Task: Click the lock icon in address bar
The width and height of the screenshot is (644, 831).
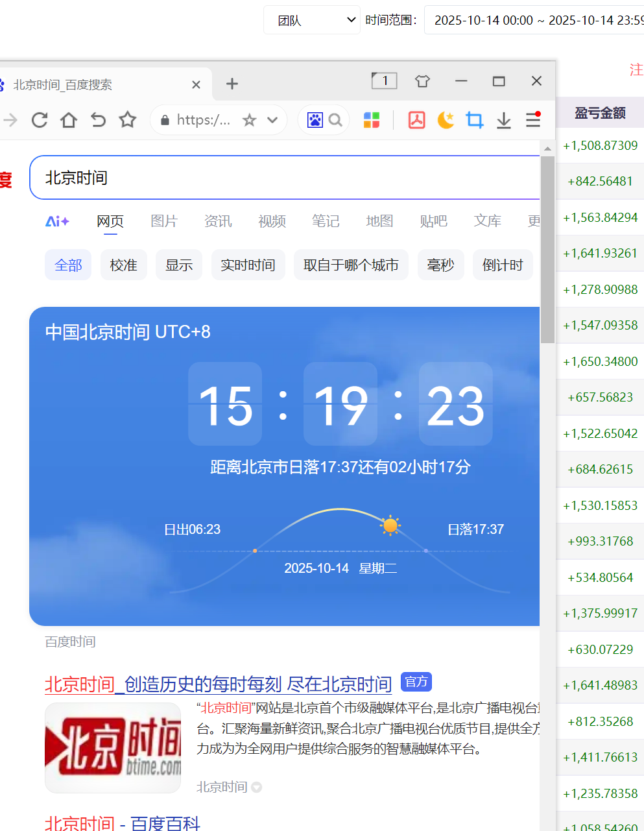Action: (165, 120)
